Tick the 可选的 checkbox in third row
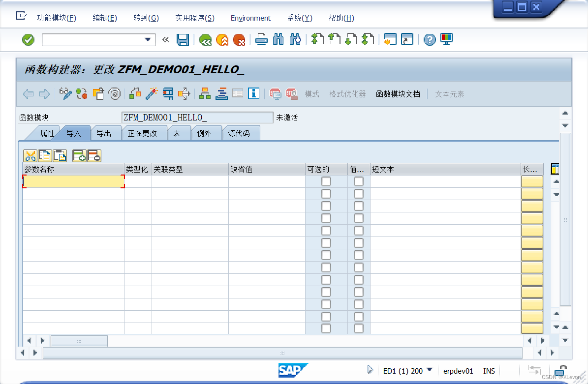Image resolution: width=588 pixels, height=384 pixels. tap(326, 206)
